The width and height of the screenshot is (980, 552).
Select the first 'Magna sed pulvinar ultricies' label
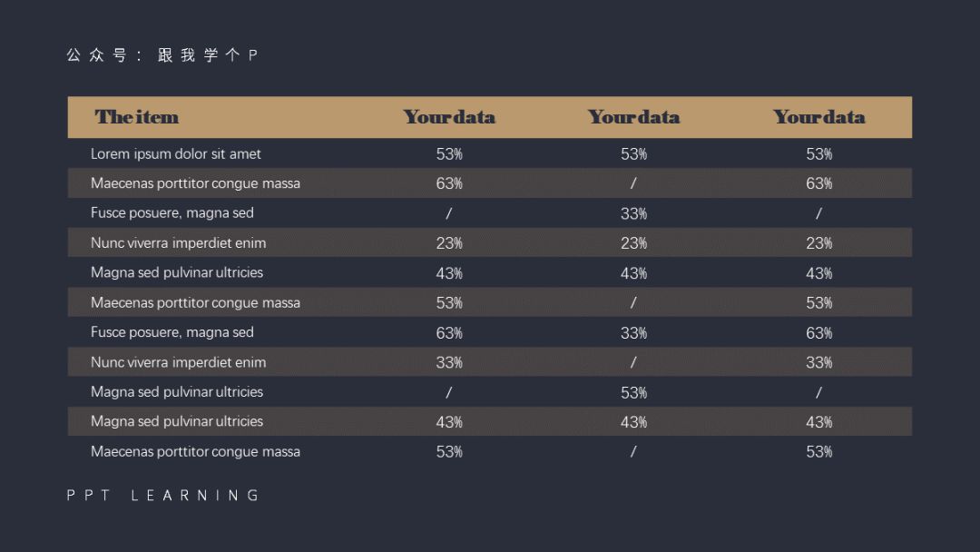(177, 272)
